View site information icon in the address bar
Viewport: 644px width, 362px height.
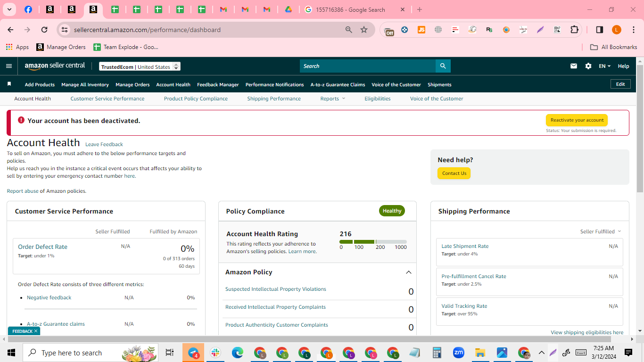click(65, 30)
